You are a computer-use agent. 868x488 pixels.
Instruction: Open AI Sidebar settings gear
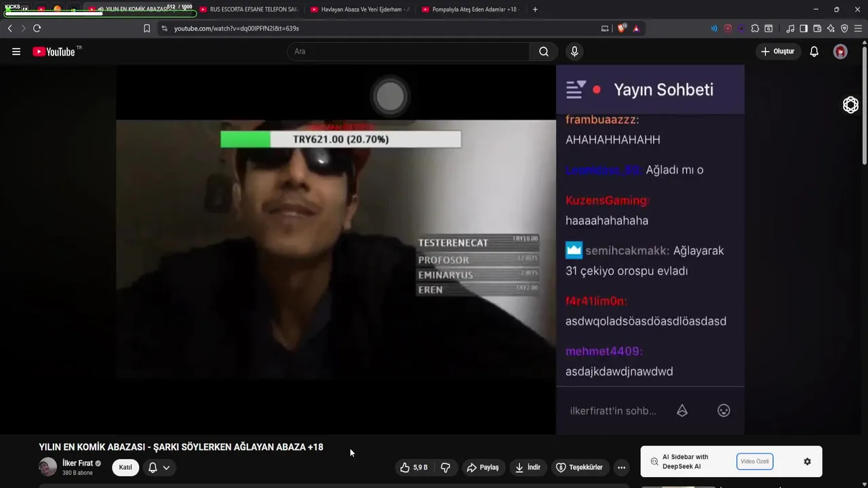(x=807, y=462)
